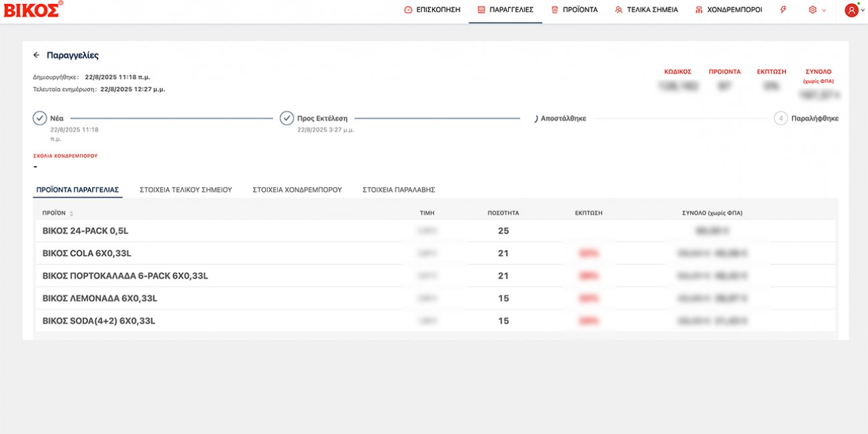Open ΧΟΝΔΡΕΜΠΟΡΟΙ wholesalers section
The width and height of the screenshot is (868, 434).
(728, 10)
